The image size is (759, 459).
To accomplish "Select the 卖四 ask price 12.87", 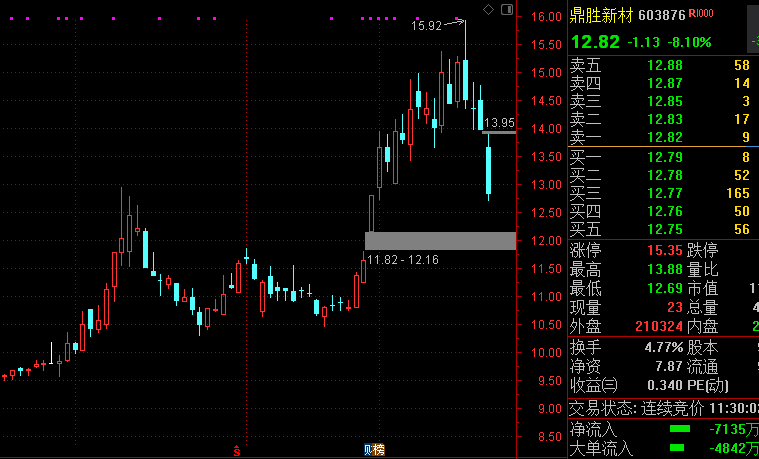I will [x=665, y=83].
